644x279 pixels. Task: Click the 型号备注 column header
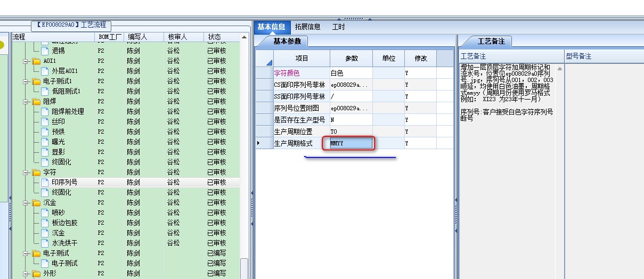[x=604, y=56]
